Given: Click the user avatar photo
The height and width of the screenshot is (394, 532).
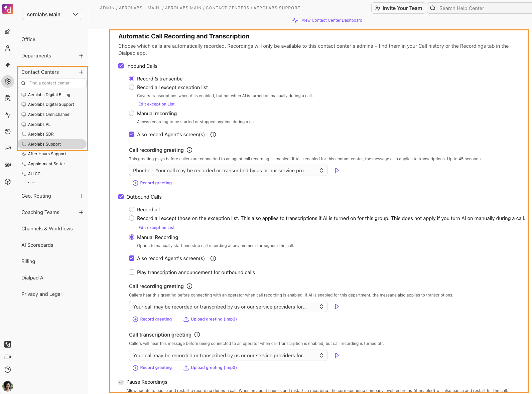Looking at the screenshot, I should click(x=8, y=386).
